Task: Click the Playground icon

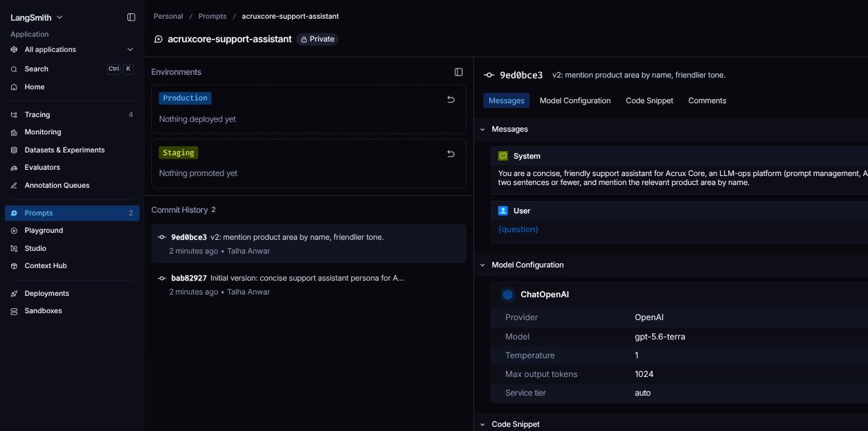Action: [x=14, y=231]
